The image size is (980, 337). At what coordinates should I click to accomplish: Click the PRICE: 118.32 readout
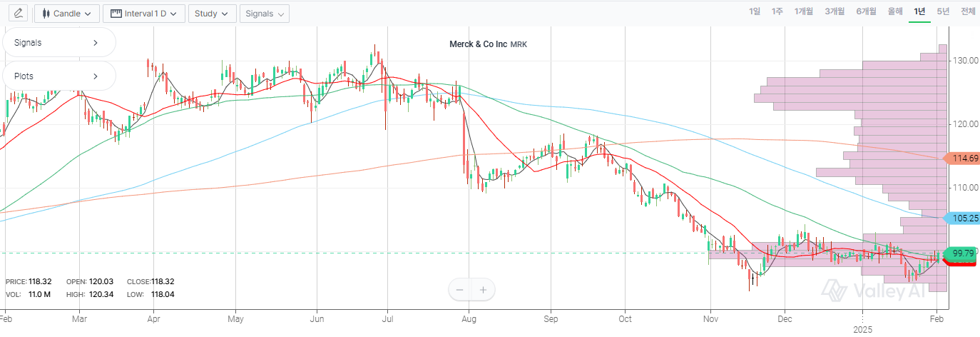pos(29,282)
